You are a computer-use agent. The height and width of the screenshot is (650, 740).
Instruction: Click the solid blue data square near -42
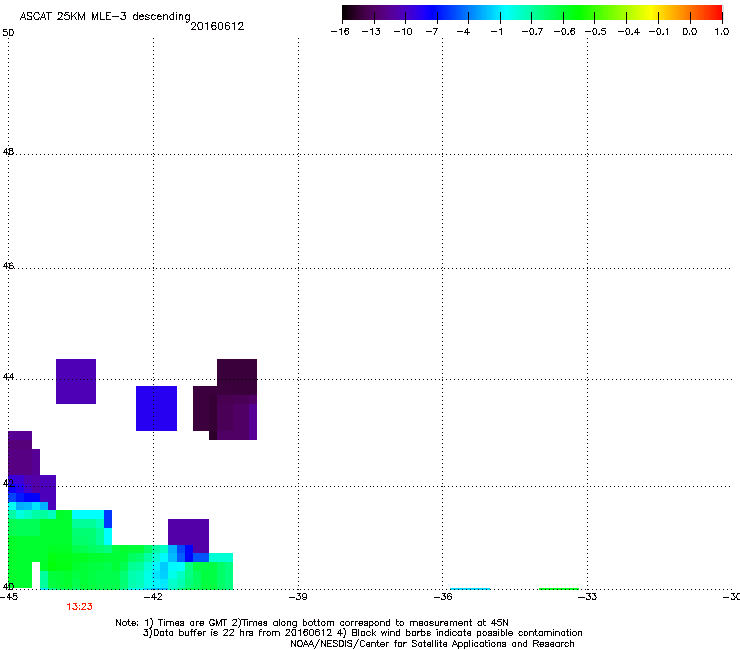click(156, 408)
